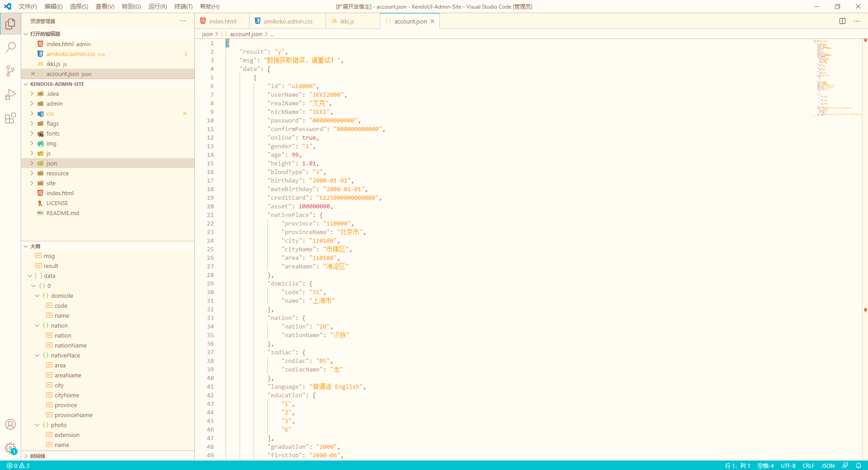Open the 文件(F) menu
Image resolution: width=868 pixels, height=470 pixels.
(28, 6)
